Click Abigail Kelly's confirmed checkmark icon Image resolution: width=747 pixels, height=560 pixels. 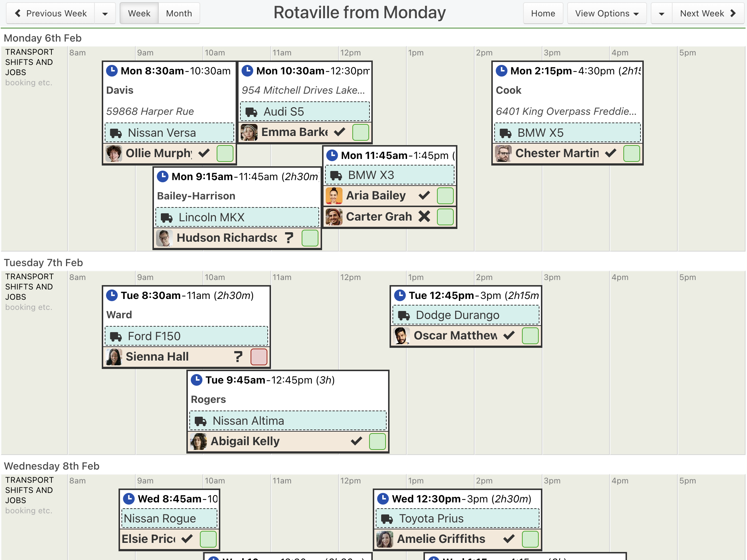click(356, 441)
